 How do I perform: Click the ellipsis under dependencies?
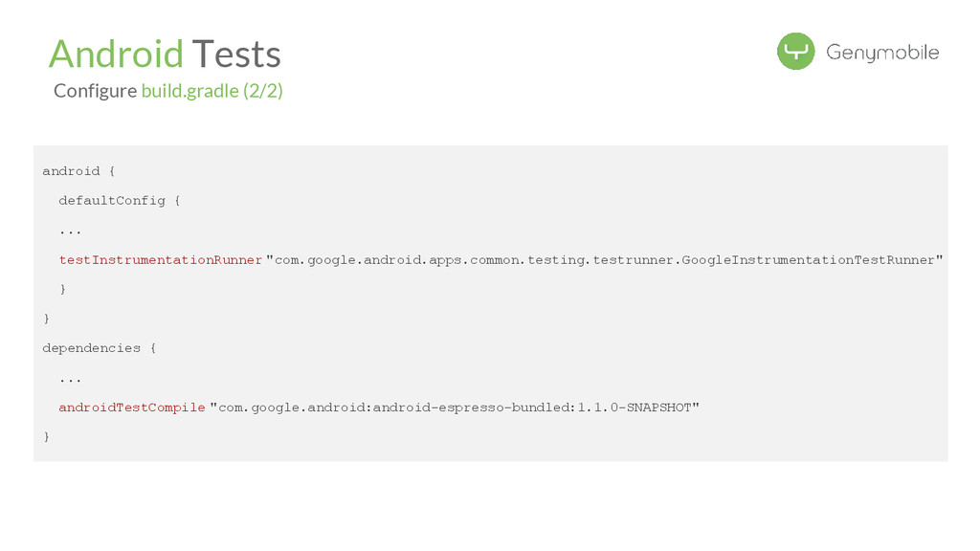coord(70,378)
